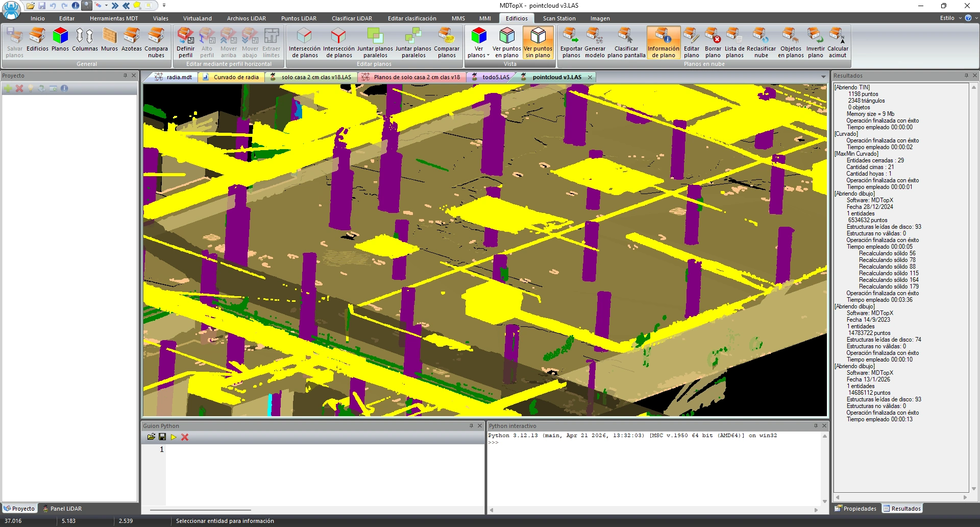
Task: Click the double left arrows icon in quick access
Action: click(126, 6)
